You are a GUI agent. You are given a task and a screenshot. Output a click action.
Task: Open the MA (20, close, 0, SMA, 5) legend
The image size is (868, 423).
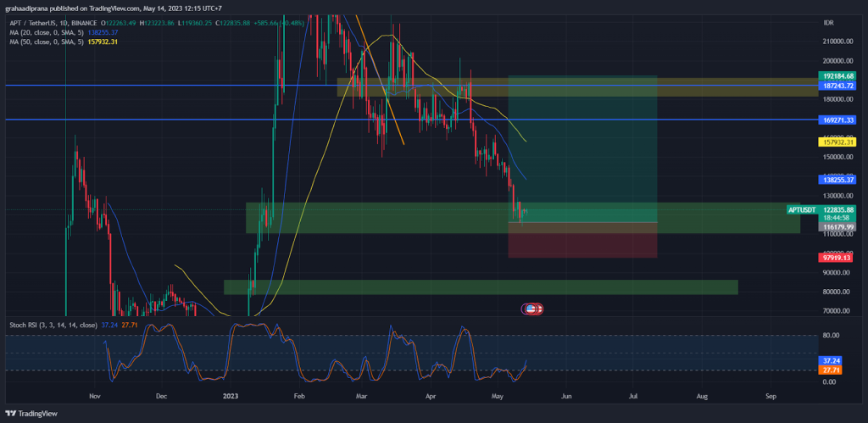[x=47, y=32]
